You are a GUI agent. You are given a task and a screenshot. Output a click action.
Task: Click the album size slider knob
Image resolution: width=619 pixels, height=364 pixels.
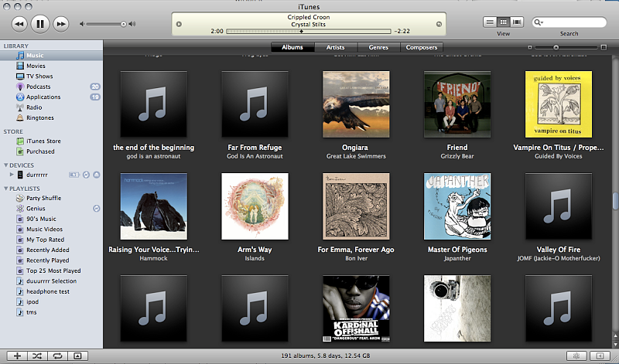556,47
